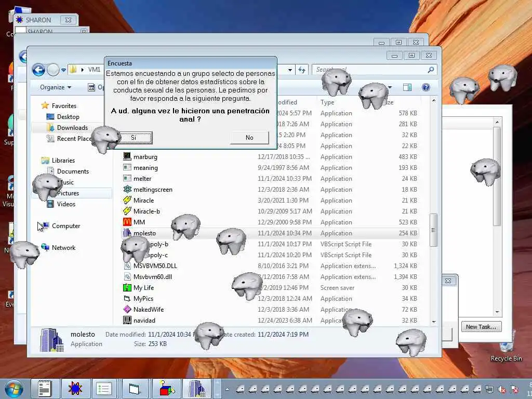Image resolution: width=532 pixels, height=399 pixels.
Task: Focus the Explorer search box
Action: point(374,70)
